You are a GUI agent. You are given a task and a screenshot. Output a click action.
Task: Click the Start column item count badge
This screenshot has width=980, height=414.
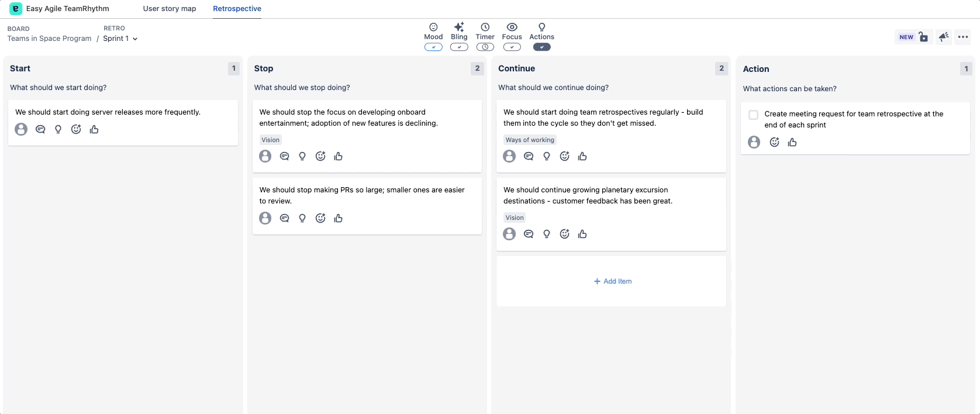(234, 68)
